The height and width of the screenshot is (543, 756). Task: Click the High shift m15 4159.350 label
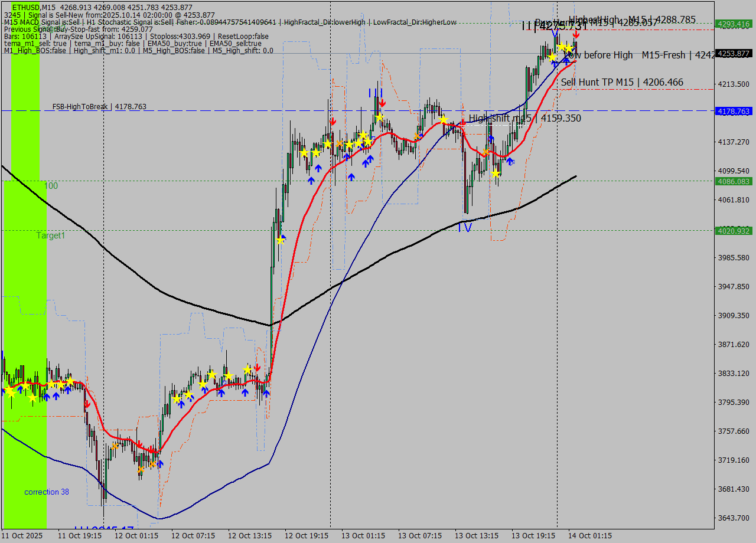[x=524, y=119]
